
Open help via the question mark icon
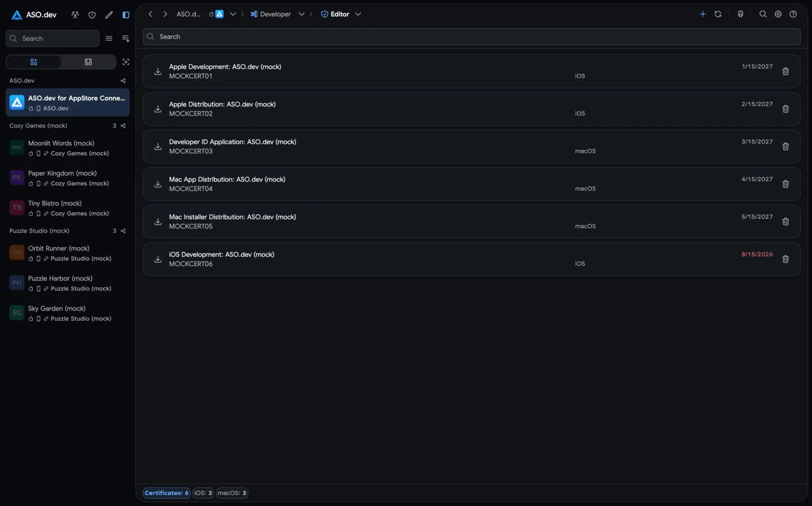point(793,14)
